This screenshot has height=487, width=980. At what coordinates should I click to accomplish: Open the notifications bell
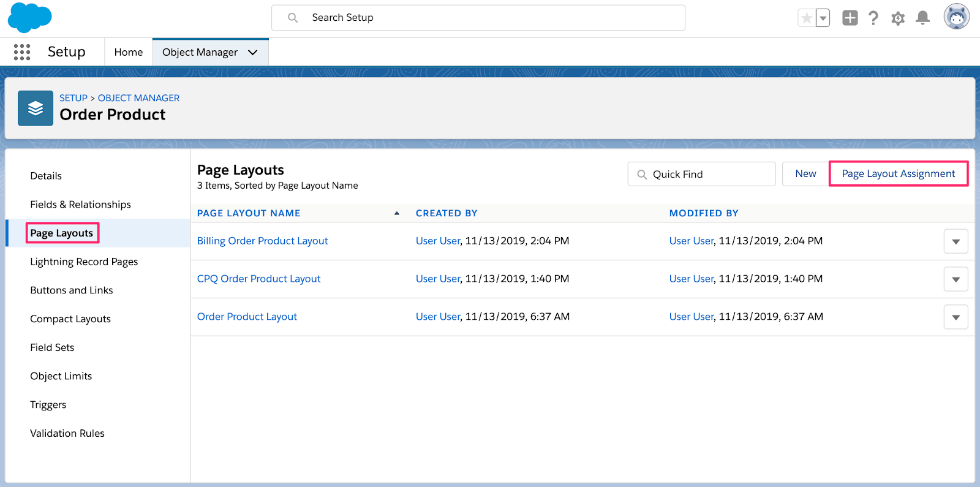(x=922, y=18)
